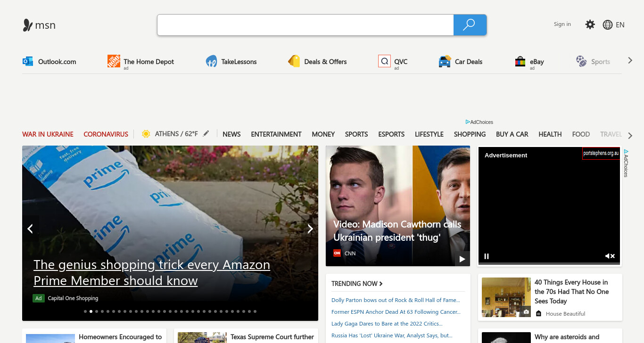Click the Car Deals car icon

tap(445, 61)
